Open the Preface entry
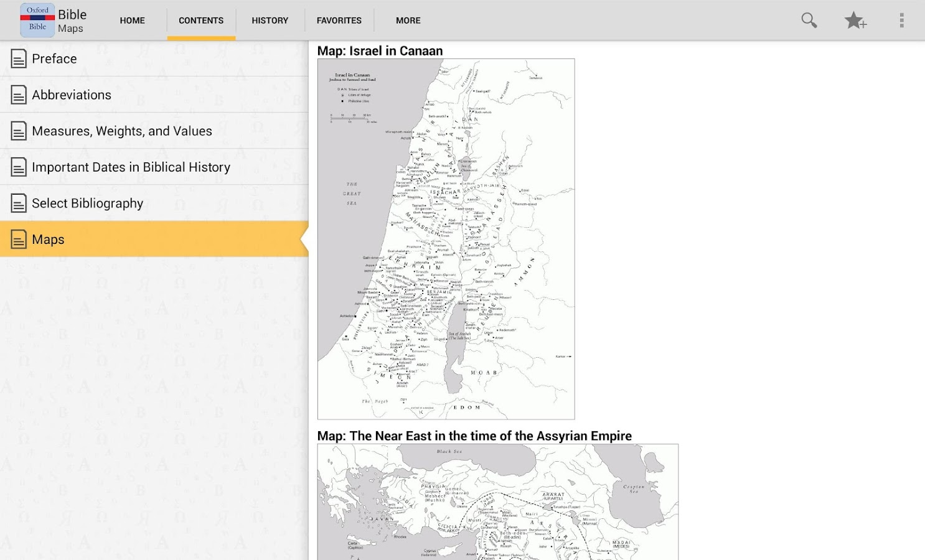Viewport: 925px width, 560px height. pyautogui.click(x=154, y=59)
